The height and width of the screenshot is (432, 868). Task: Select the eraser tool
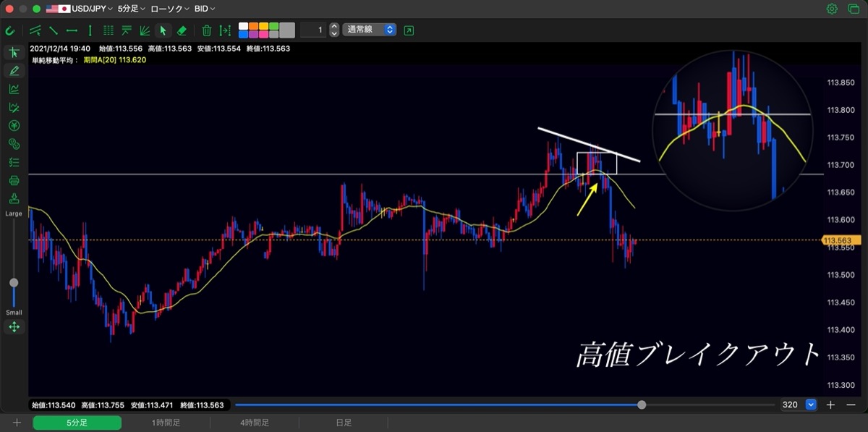click(182, 30)
